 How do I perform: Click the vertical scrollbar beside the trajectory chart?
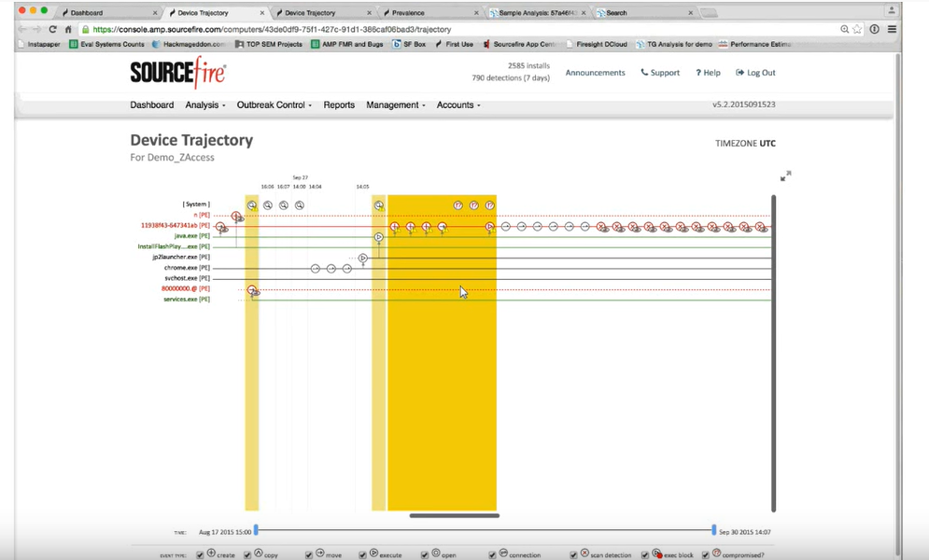(773, 353)
